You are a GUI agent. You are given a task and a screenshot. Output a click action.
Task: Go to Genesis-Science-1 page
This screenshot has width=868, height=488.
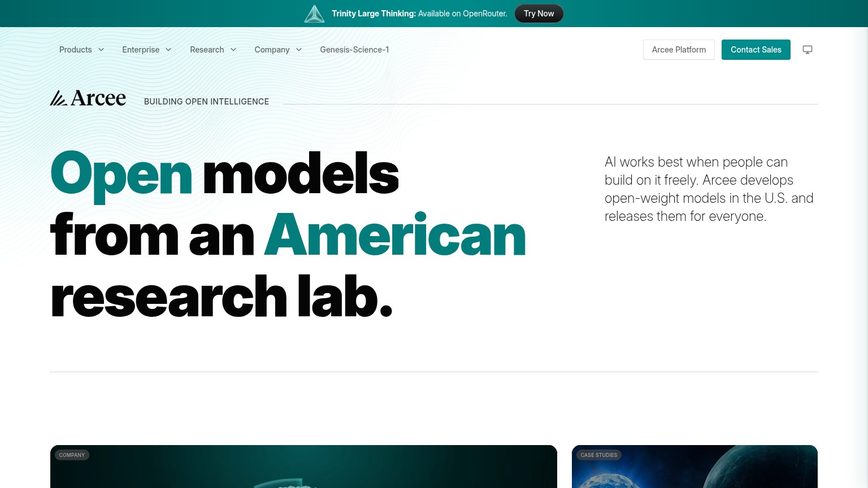pyautogui.click(x=354, y=50)
